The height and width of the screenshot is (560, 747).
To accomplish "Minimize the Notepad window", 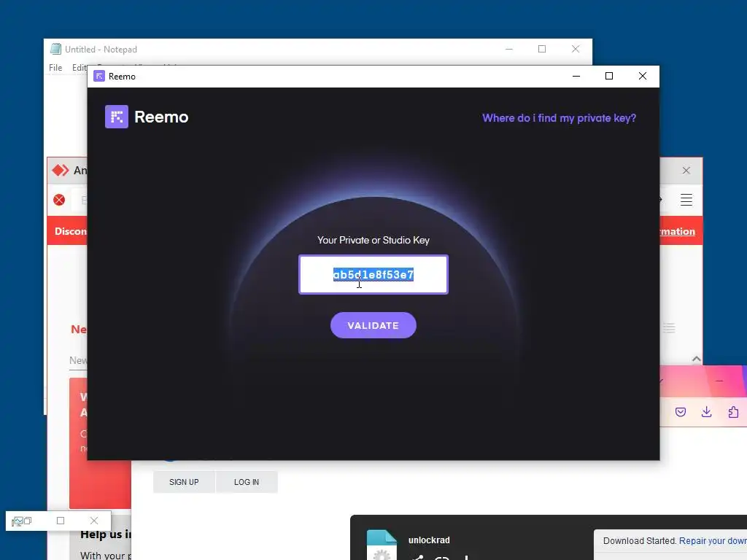I will 508,49.
